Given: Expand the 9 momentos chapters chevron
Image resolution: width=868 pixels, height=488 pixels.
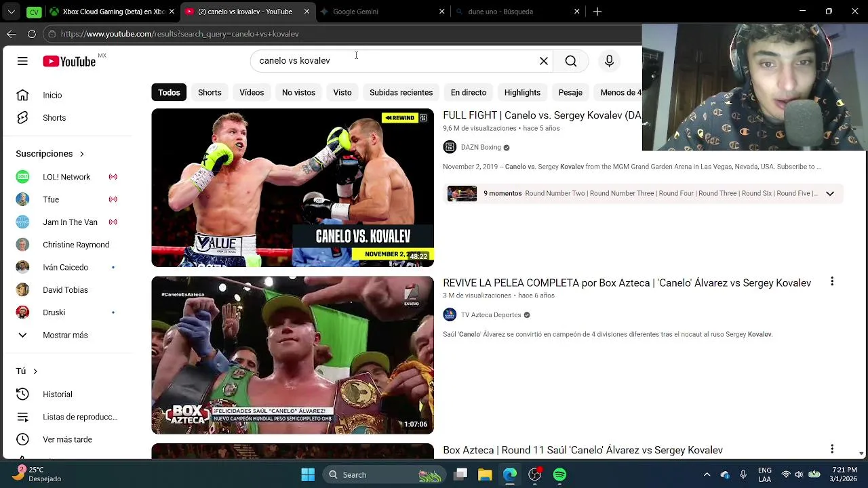Looking at the screenshot, I should 830,193.
